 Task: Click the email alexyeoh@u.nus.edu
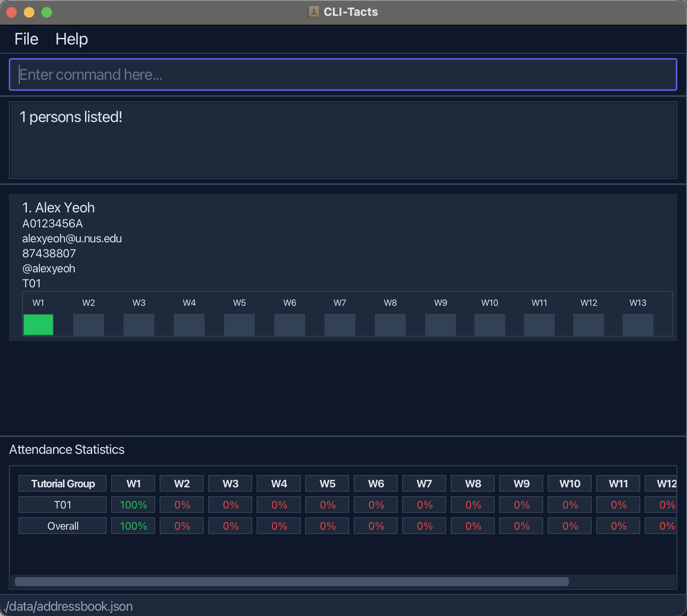pos(72,238)
